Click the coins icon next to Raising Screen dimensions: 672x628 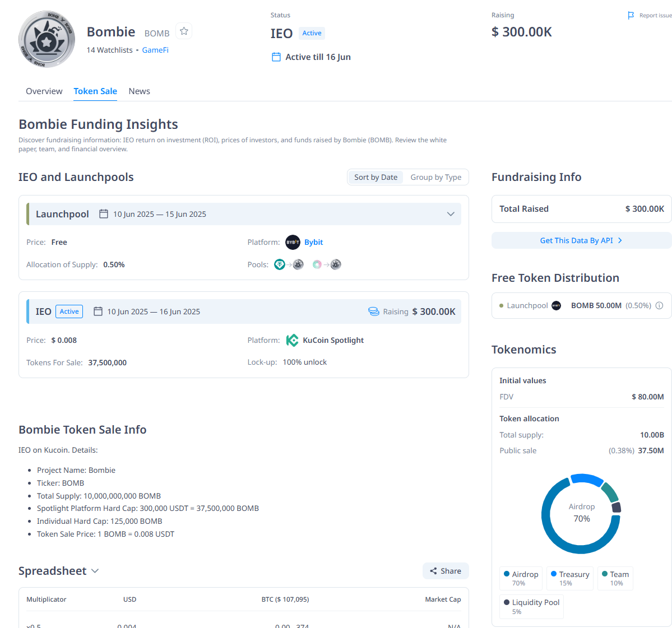[374, 311]
